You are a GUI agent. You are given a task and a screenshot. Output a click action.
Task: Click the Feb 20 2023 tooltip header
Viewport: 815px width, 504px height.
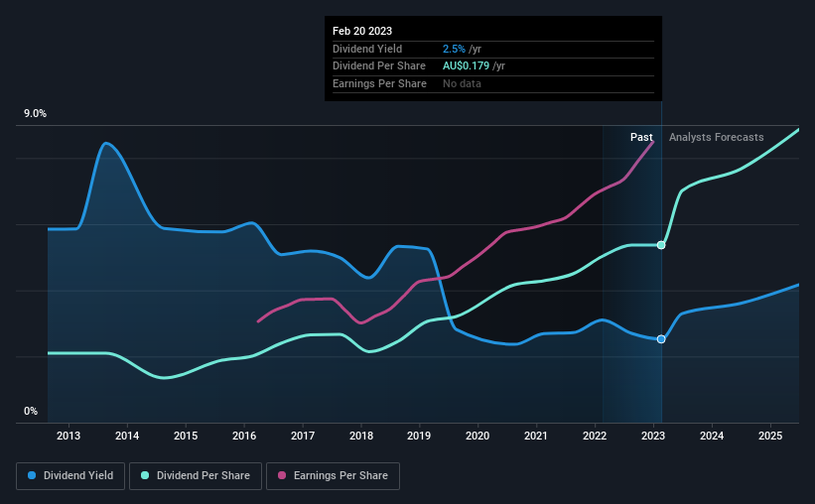point(362,31)
